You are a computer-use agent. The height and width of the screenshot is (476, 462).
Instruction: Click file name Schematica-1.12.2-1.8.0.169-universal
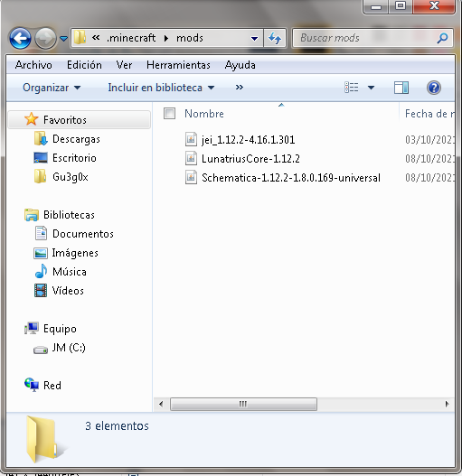291,178
